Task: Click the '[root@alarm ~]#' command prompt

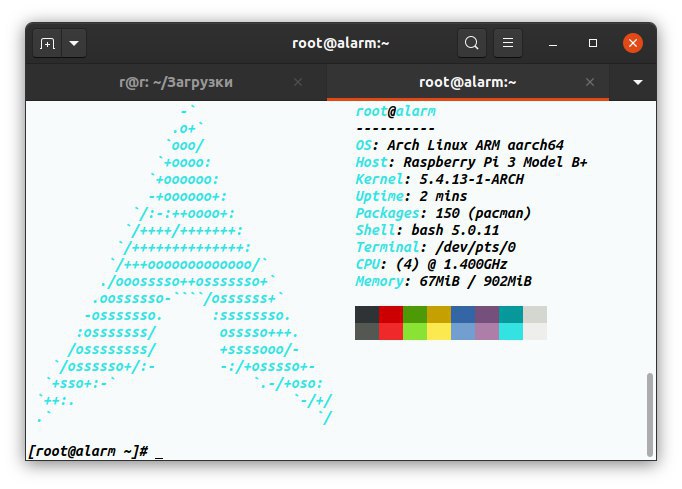Action: pos(88,451)
